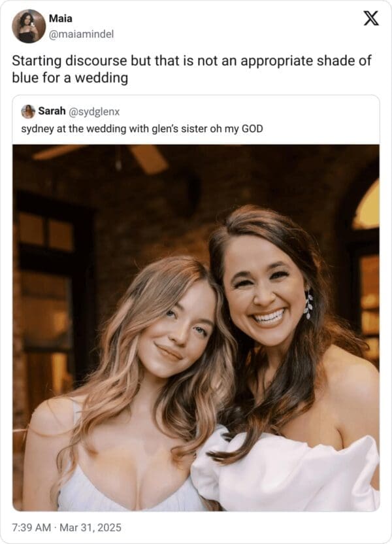The width and height of the screenshot is (392, 544).
Task: Open the quoted post's wedding photo
Action: (196, 327)
